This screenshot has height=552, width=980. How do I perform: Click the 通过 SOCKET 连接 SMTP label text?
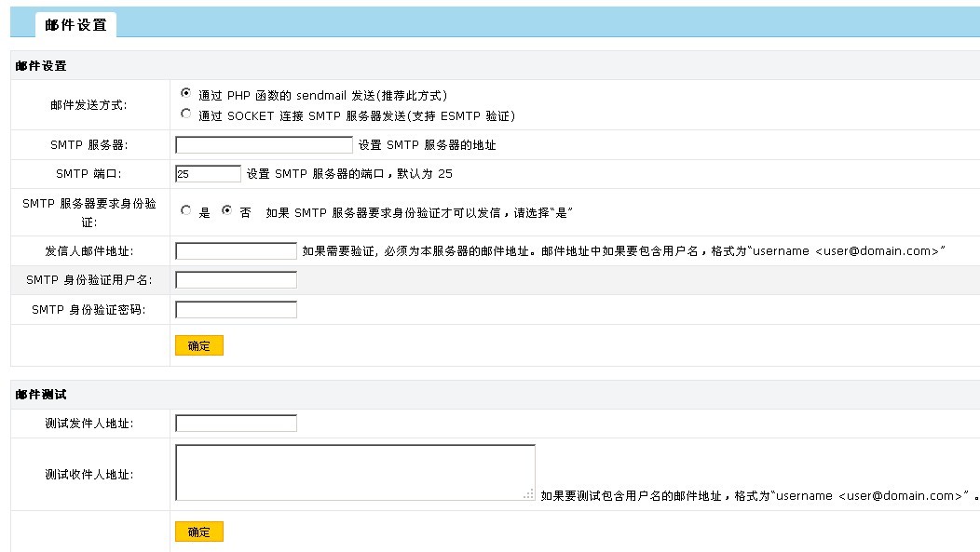tap(356, 116)
